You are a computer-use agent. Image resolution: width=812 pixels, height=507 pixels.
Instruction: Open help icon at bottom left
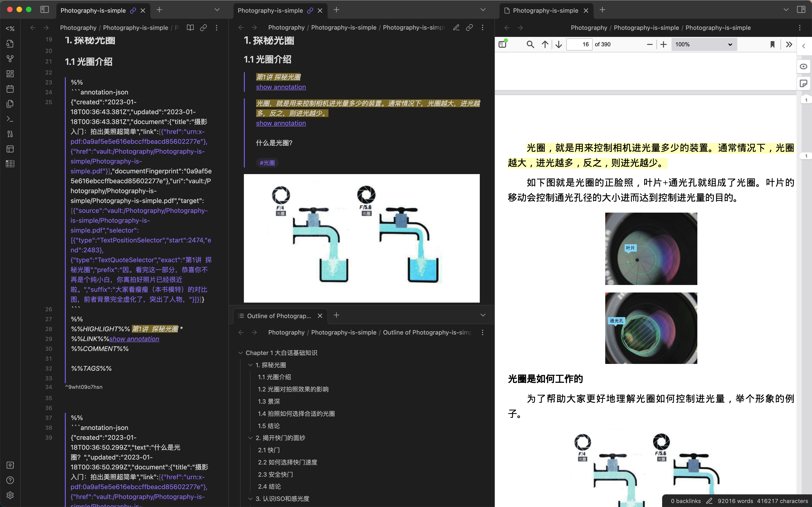[10, 480]
